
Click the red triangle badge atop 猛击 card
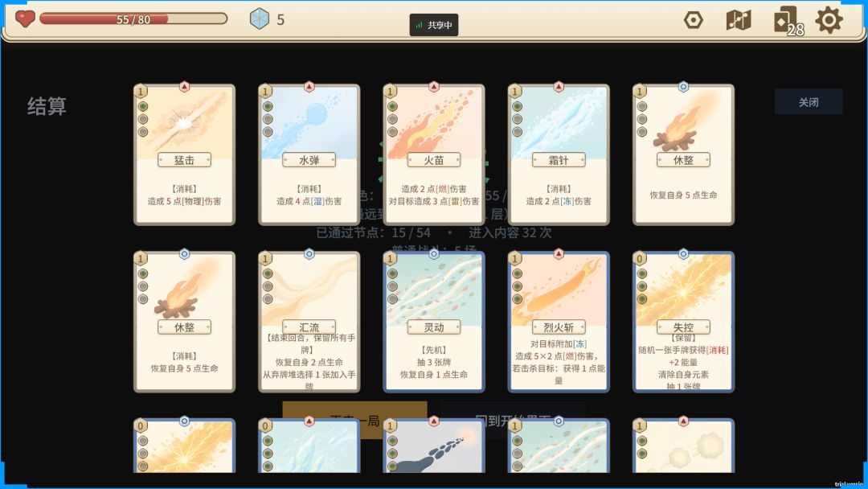coord(184,86)
